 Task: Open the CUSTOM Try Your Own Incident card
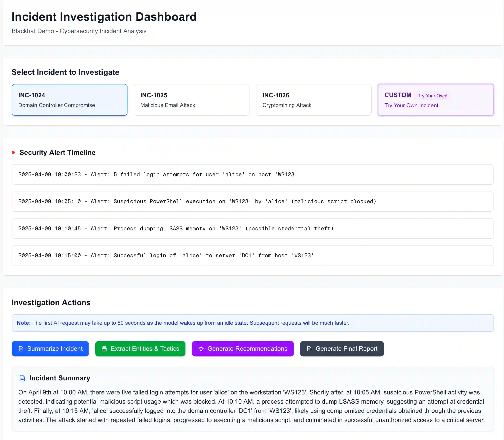click(435, 106)
